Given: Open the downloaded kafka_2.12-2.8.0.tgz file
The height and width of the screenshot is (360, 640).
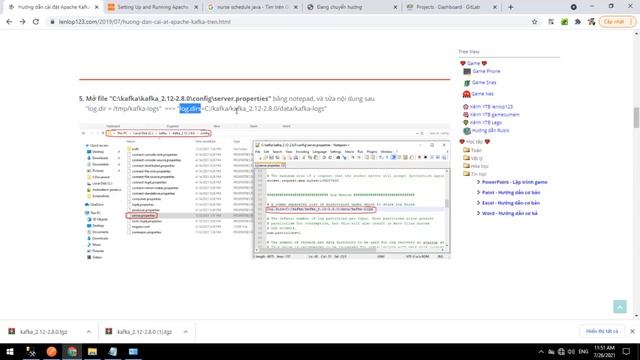Looking at the screenshot, I should (x=43, y=332).
